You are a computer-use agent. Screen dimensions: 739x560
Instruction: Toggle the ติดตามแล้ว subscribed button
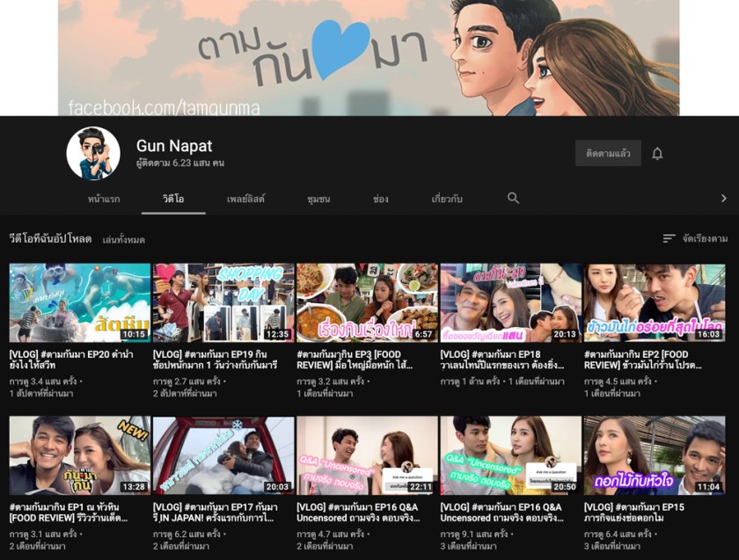(x=608, y=154)
